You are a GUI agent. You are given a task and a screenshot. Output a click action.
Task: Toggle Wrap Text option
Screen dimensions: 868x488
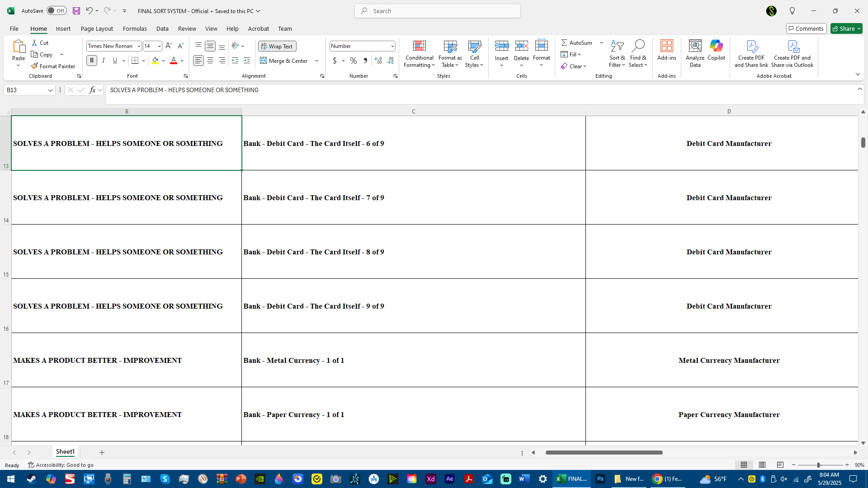tap(277, 46)
